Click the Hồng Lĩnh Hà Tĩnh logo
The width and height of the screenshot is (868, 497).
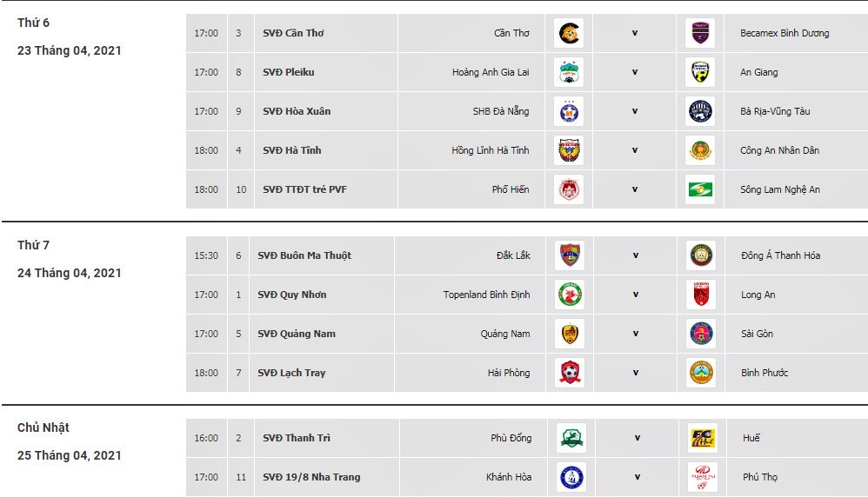(570, 151)
